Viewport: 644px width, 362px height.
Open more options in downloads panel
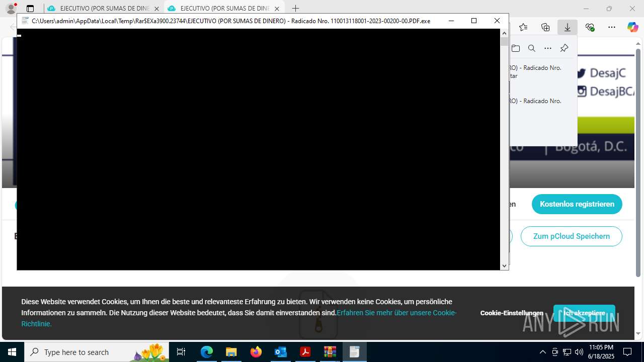548,48
